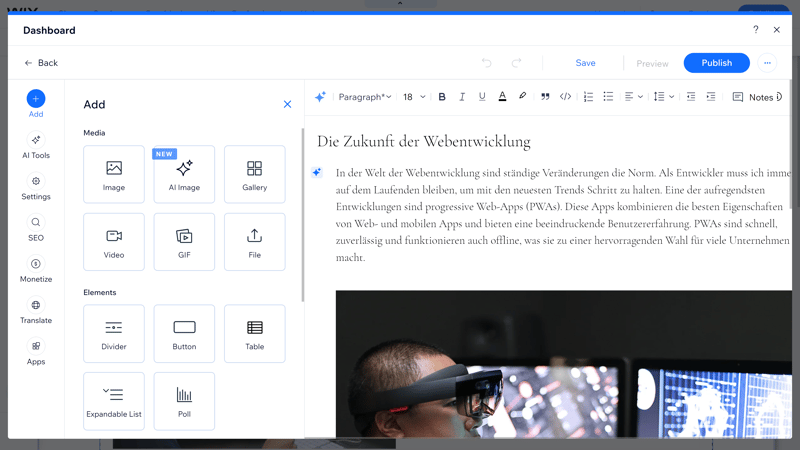Open AI Tools in the sidebar
The image size is (800, 450).
(36, 146)
